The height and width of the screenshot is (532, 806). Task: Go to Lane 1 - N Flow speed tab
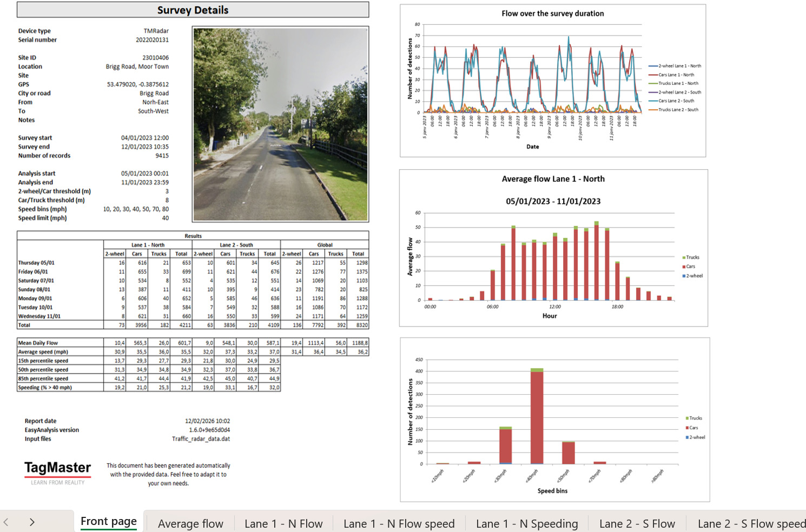tap(399, 523)
